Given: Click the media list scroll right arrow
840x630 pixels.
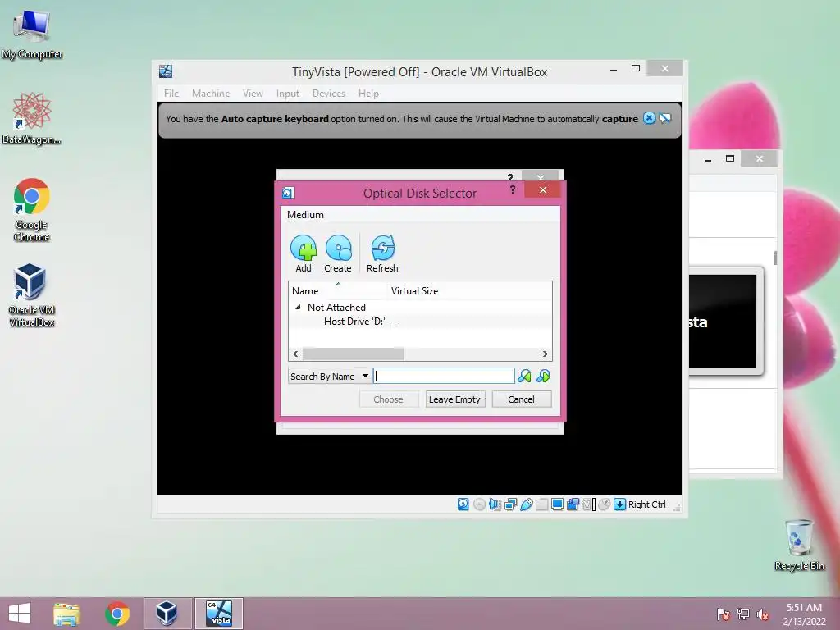Looking at the screenshot, I should (x=545, y=354).
